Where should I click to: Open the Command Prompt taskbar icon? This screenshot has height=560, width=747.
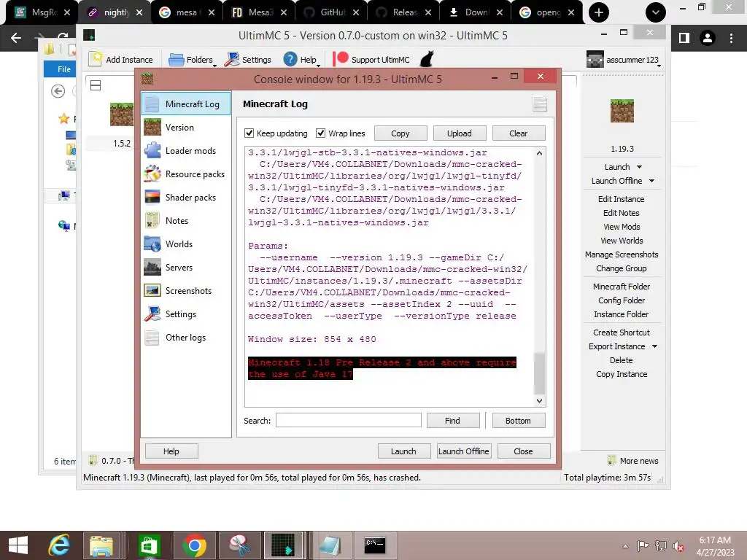click(x=375, y=545)
